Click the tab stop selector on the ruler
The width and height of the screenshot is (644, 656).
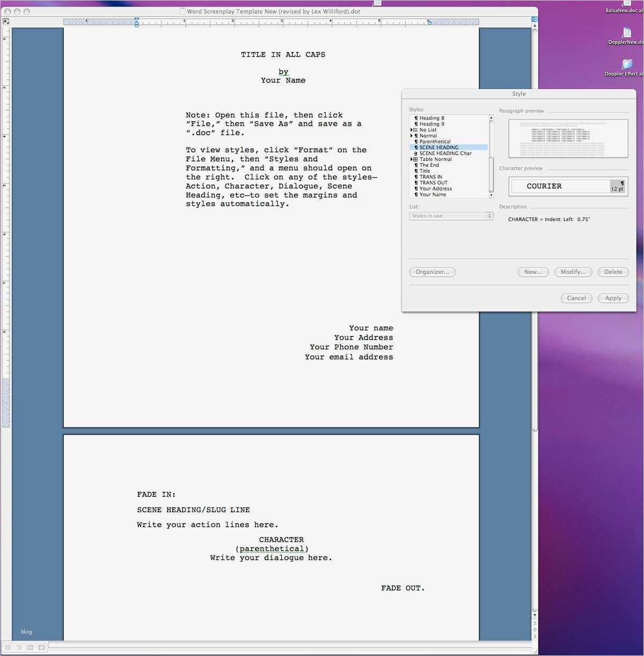[x=6, y=22]
